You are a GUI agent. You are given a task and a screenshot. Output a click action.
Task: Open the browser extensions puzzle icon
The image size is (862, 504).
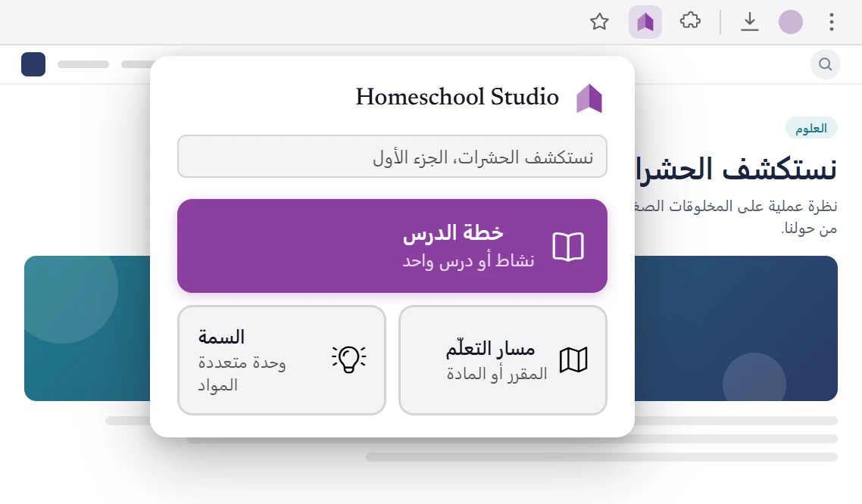[690, 22]
